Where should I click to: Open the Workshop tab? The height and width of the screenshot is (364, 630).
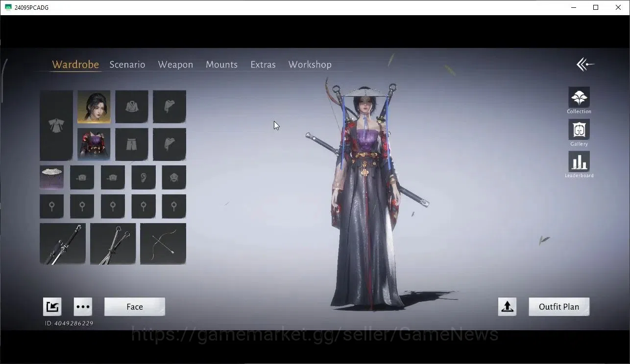tap(310, 65)
